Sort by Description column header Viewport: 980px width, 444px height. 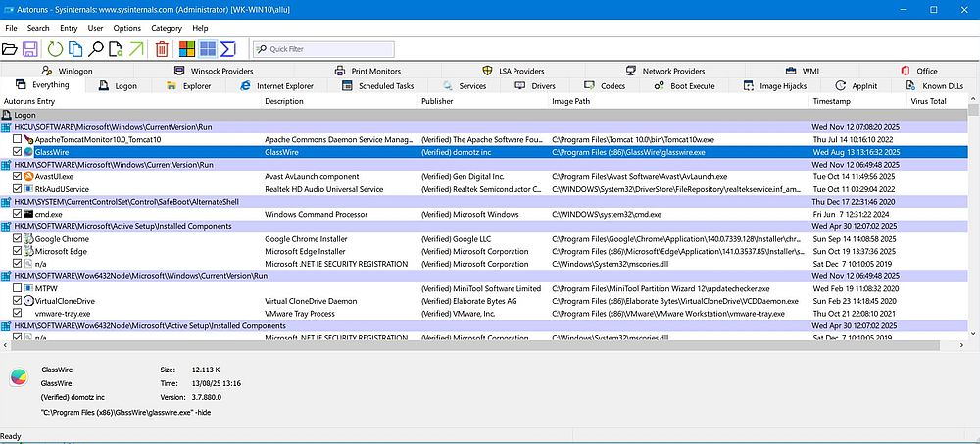coord(339,101)
